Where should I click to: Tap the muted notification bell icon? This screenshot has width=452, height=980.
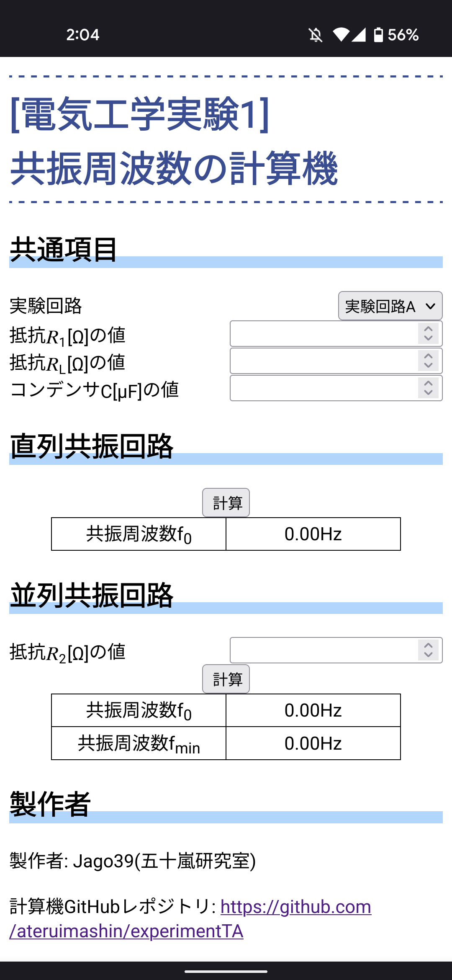[x=316, y=35]
